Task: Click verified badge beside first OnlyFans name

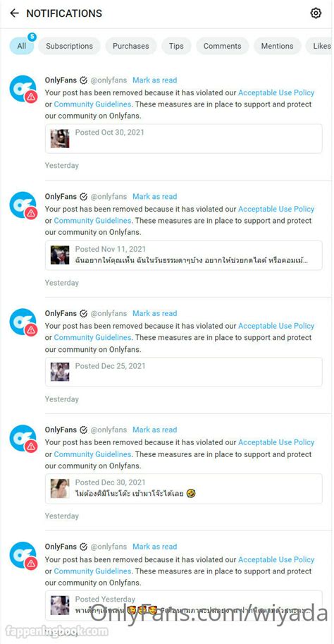Action: [83, 80]
